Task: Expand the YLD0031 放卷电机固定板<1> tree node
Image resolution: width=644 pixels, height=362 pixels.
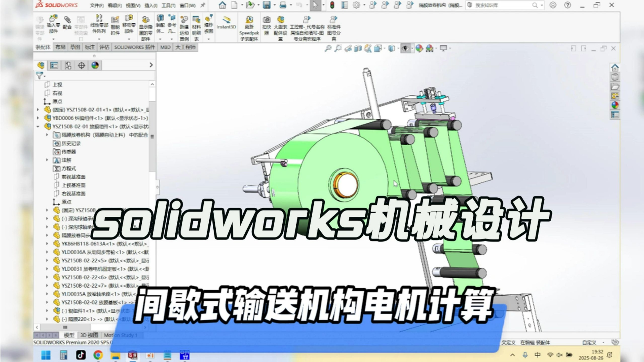Action: [47, 269]
